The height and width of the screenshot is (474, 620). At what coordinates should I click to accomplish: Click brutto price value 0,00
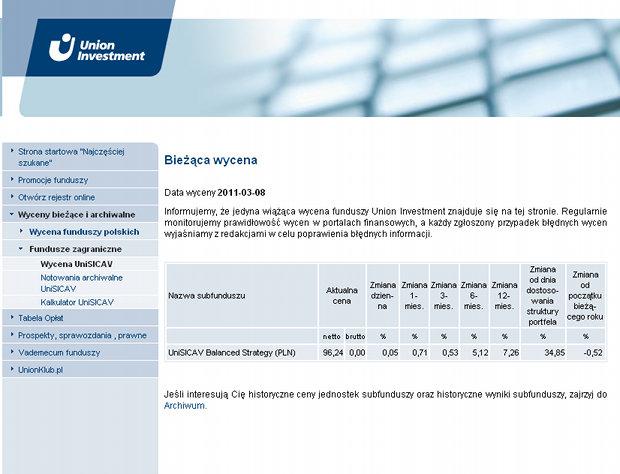357,353
